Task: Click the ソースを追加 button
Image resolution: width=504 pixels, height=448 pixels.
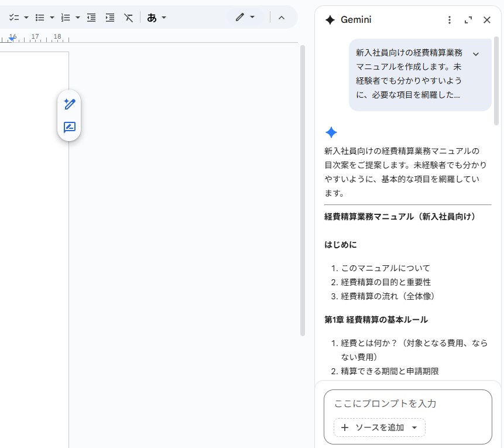Action: pyautogui.click(x=379, y=428)
